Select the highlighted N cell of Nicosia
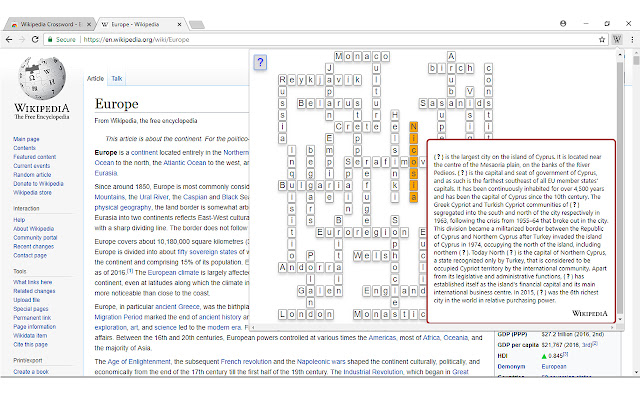The height and width of the screenshot is (400, 640). coord(413,127)
